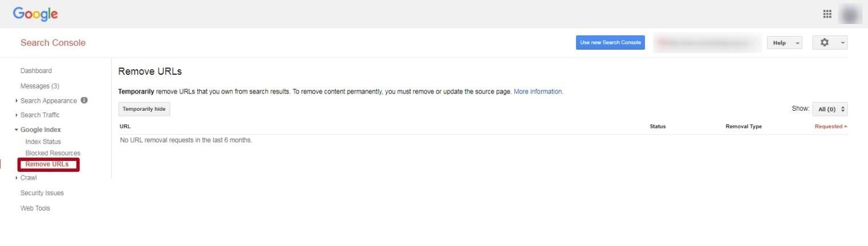Expand the Search Appearance section
Image resolution: width=868 pixels, height=246 pixels.
(48, 101)
